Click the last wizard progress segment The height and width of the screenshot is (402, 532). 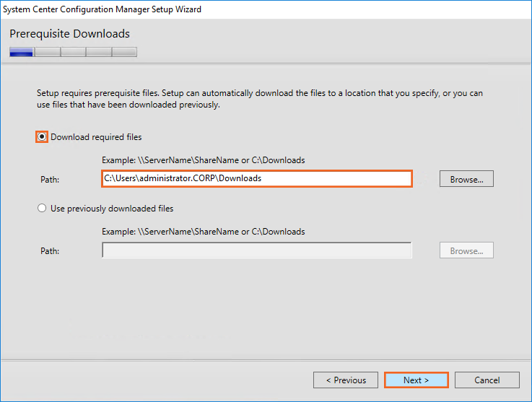[x=124, y=52]
